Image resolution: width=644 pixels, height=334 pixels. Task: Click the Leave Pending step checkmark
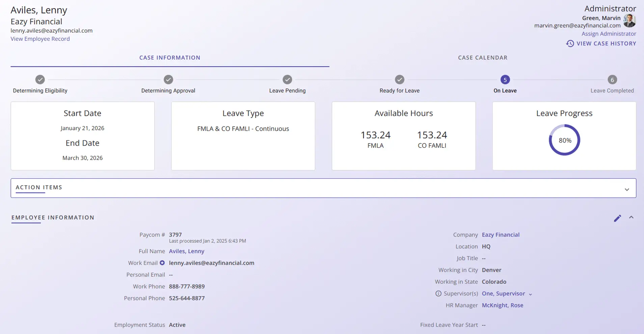[287, 80]
